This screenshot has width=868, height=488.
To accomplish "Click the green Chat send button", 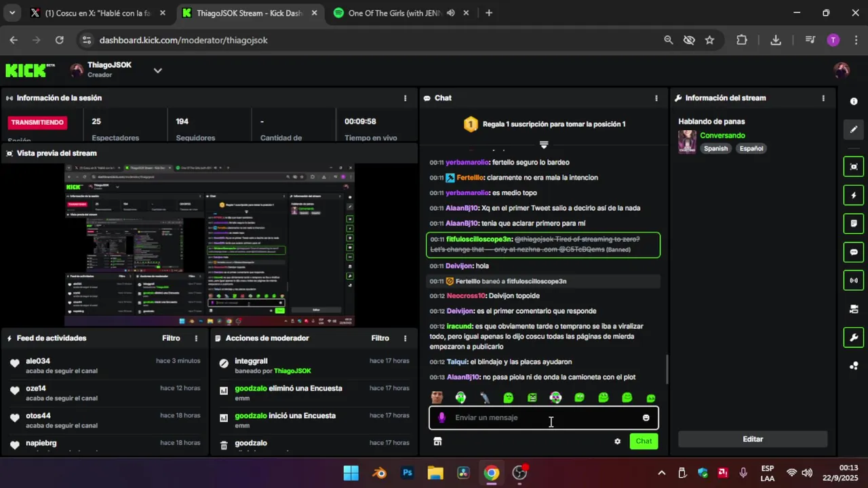I will point(644,441).
